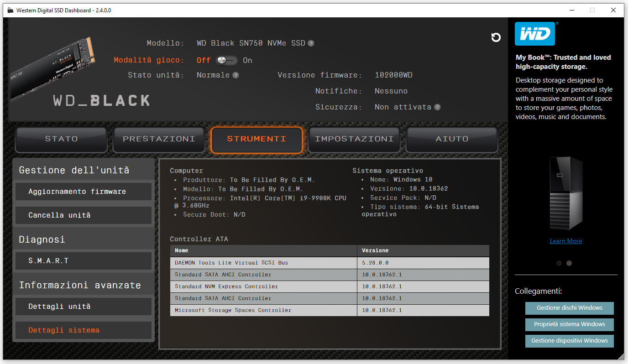Click help icon next to Normale status
This screenshot has width=628, height=364.
pos(235,75)
